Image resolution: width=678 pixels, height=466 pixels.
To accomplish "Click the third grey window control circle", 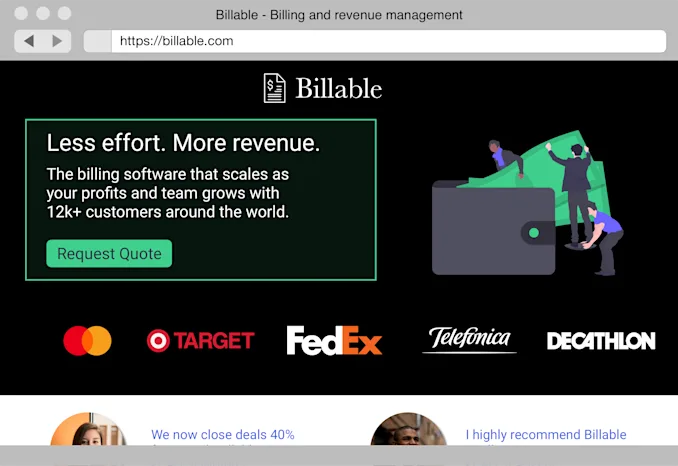I will click(64, 13).
